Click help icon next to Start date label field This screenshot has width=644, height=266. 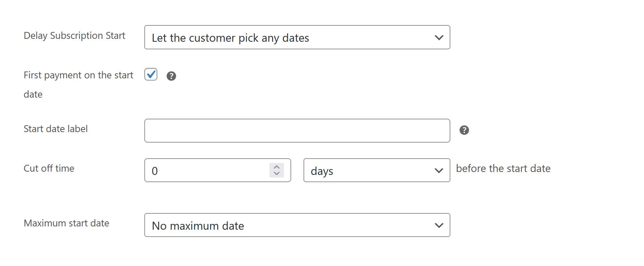pyautogui.click(x=464, y=130)
